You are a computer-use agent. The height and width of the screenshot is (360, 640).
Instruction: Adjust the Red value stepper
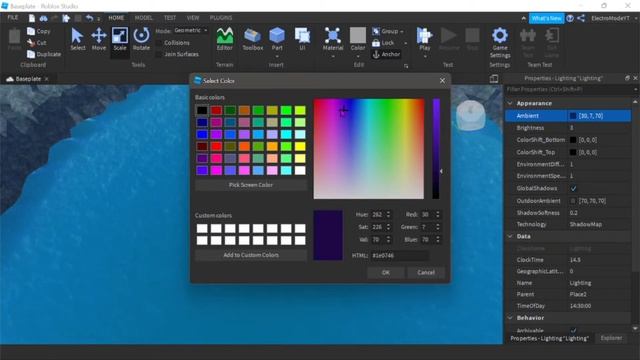click(438, 215)
